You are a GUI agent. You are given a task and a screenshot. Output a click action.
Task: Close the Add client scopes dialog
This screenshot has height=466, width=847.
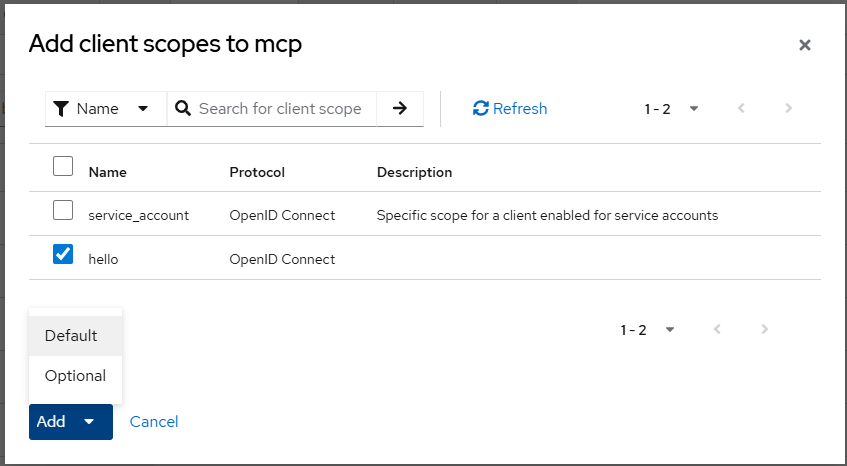pyautogui.click(x=804, y=45)
